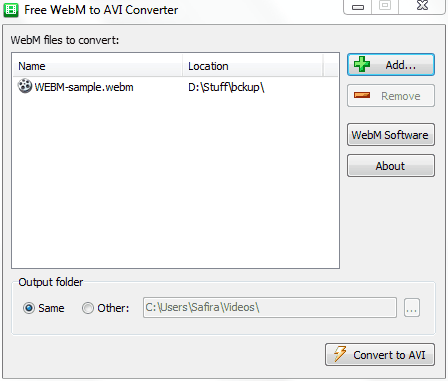Click the film reel icon beside WEBM-sample.webm
Image resolution: width=448 pixels, height=381 pixels.
pyautogui.click(x=25, y=86)
